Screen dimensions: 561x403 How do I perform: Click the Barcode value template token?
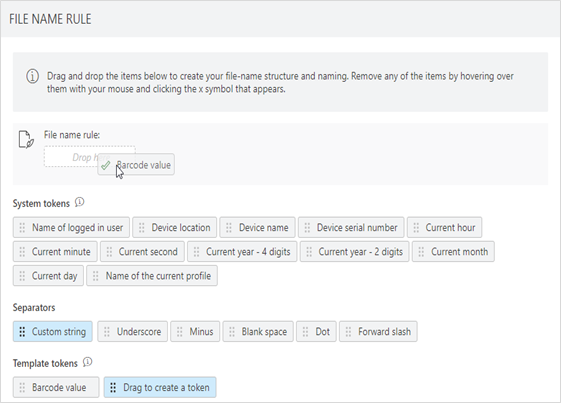(56, 387)
